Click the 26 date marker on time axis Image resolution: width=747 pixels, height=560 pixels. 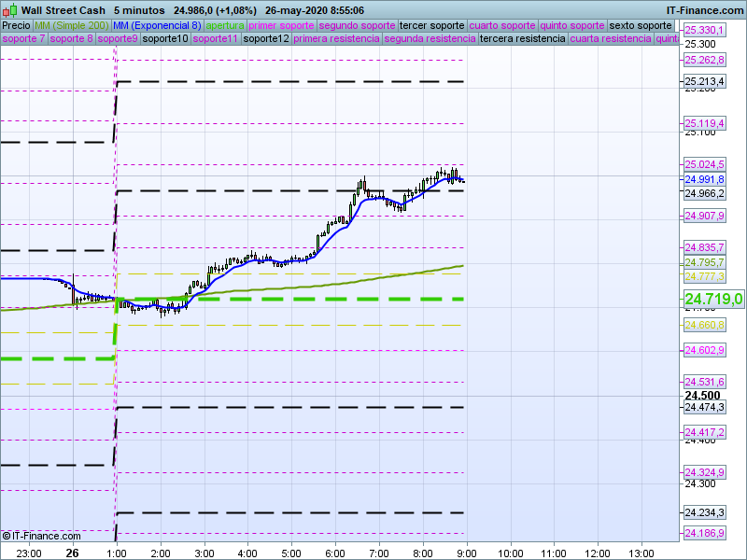pyautogui.click(x=72, y=553)
